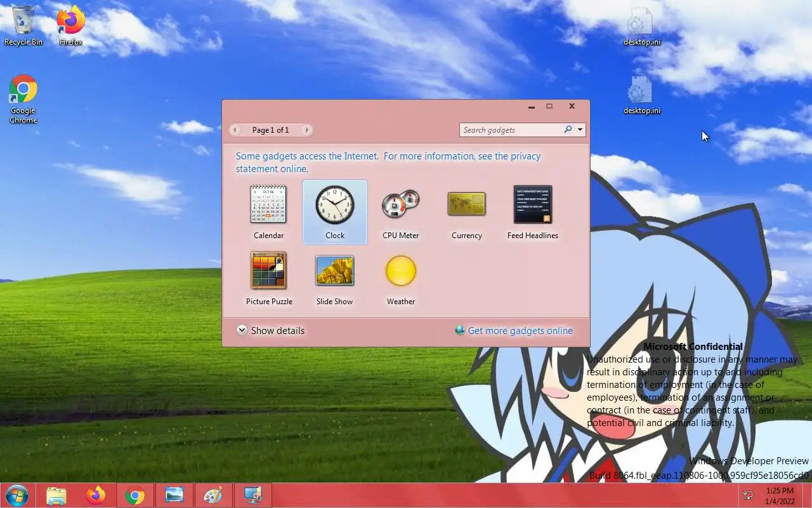Click the Feed Headlines label text
This screenshot has height=508, width=812.
(x=533, y=236)
